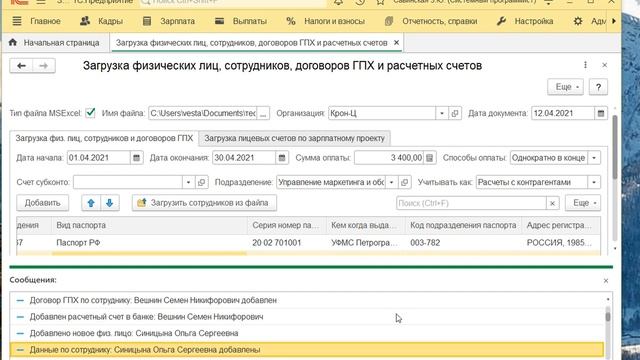Move row up with blue arrow
This screenshot has width=640, height=360.
tap(91, 203)
